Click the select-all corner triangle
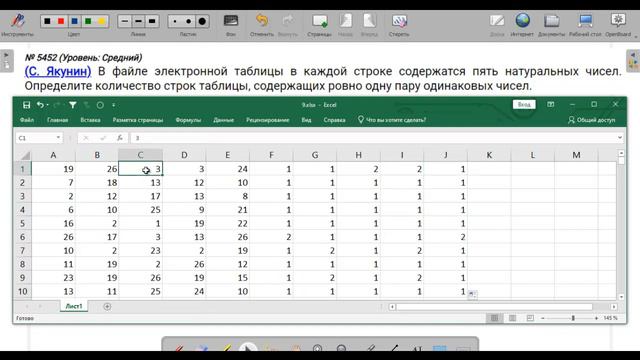The width and height of the screenshot is (640, 360). pos(25,156)
